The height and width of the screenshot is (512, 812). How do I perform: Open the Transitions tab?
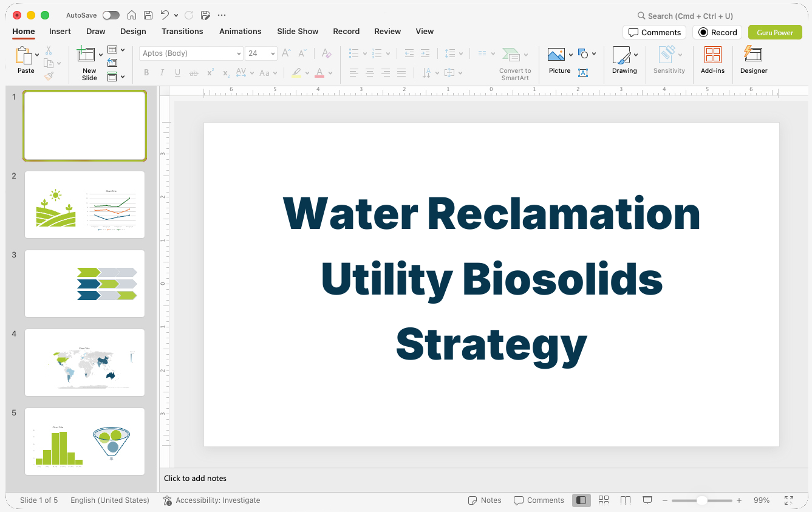pos(182,31)
